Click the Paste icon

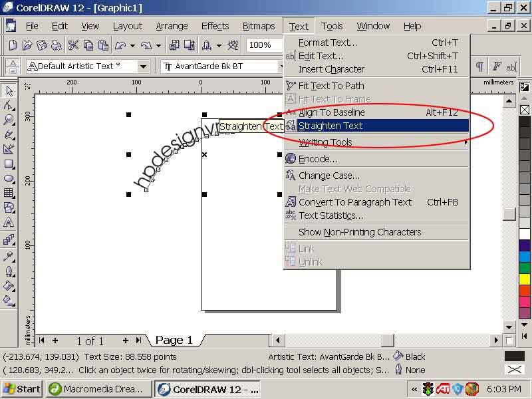point(103,45)
